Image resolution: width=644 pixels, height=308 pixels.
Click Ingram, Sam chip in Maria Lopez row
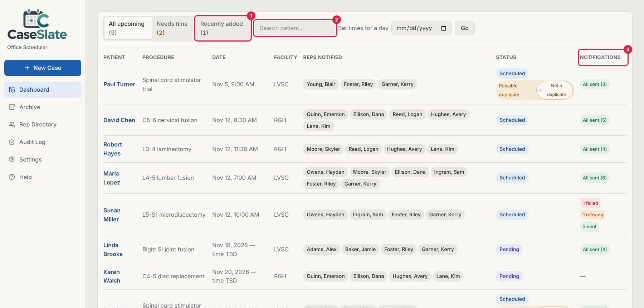click(449, 172)
